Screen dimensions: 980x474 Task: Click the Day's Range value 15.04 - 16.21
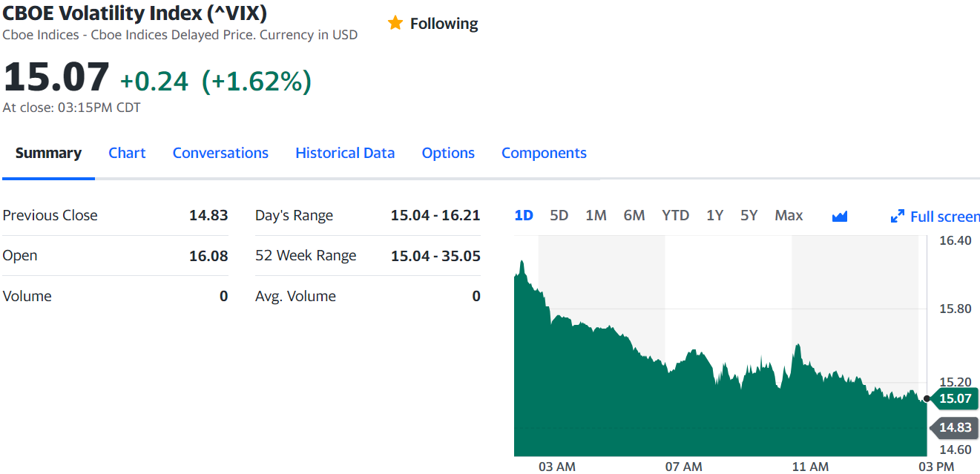(x=435, y=215)
